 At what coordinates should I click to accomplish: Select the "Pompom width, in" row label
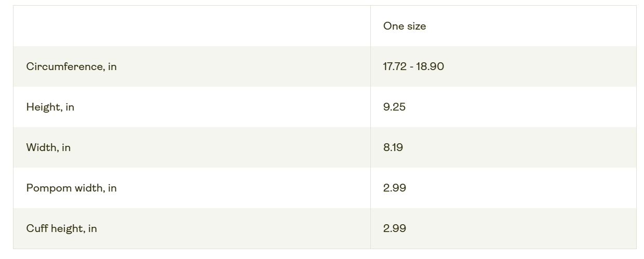tap(71, 188)
